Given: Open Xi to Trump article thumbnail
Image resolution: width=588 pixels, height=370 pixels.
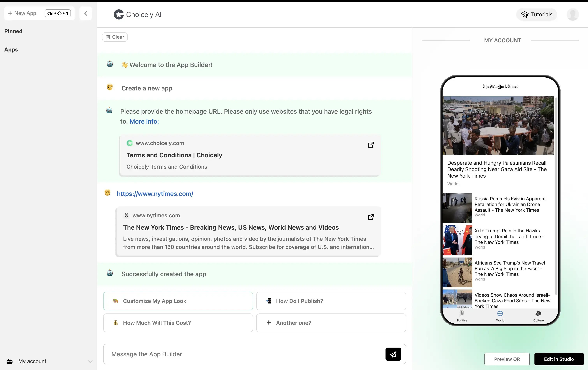Looking at the screenshot, I should (457, 240).
